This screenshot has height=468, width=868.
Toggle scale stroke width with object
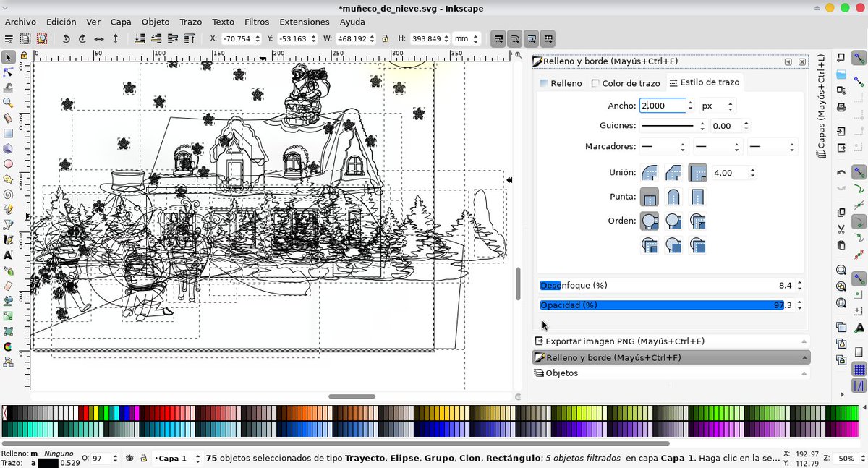pyautogui.click(x=498, y=38)
